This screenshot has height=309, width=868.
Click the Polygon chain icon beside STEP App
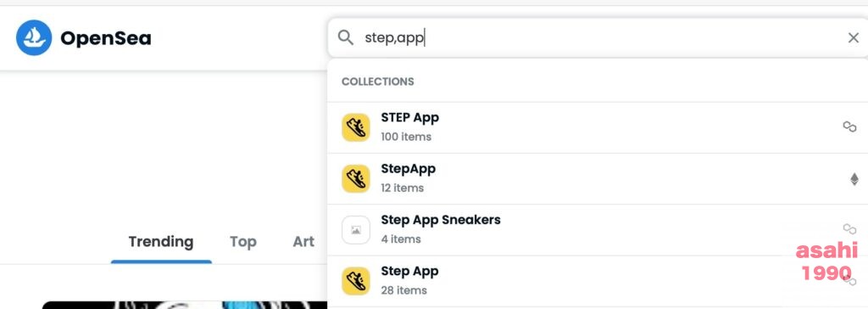(849, 126)
